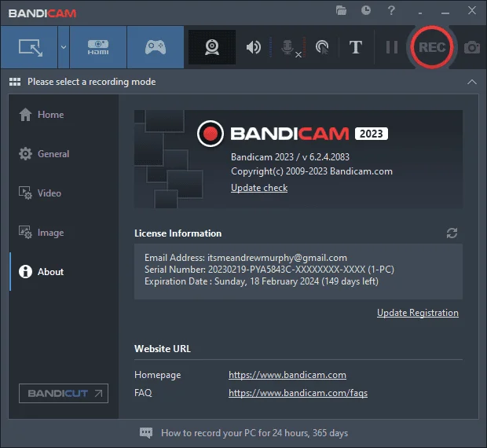Click the 24 hours recording tip text
Image resolution: width=487 pixels, height=448 pixels.
click(x=254, y=433)
